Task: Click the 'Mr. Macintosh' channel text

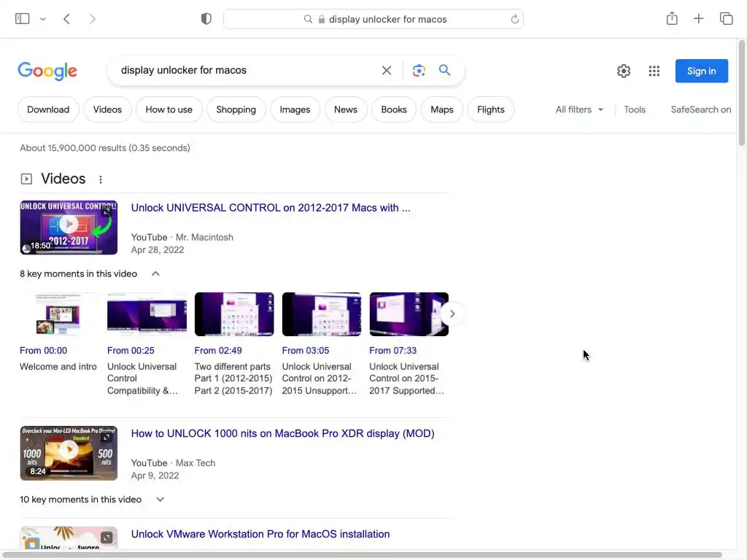Action: point(204,237)
